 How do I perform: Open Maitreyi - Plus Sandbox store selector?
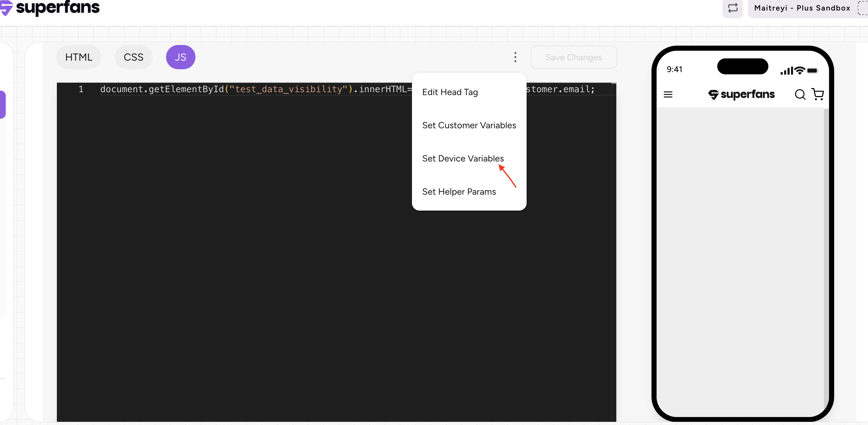click(802, 8)
